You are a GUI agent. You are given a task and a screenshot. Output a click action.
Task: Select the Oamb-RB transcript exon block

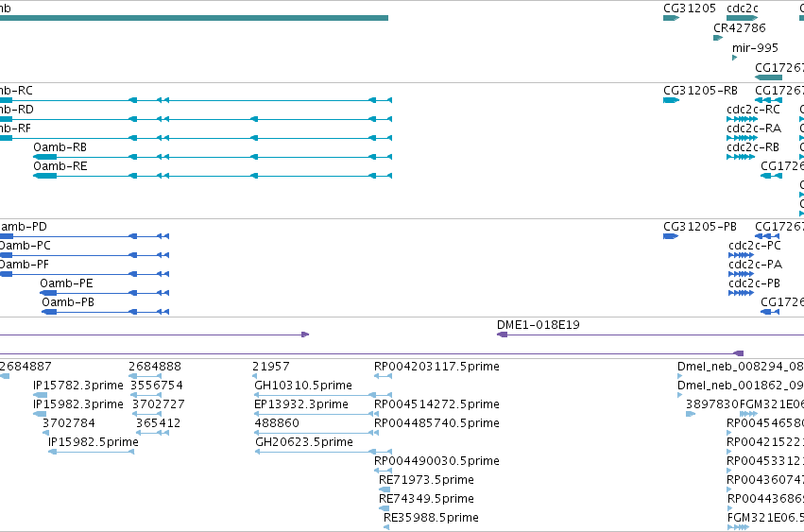click(x=45, y=157)
